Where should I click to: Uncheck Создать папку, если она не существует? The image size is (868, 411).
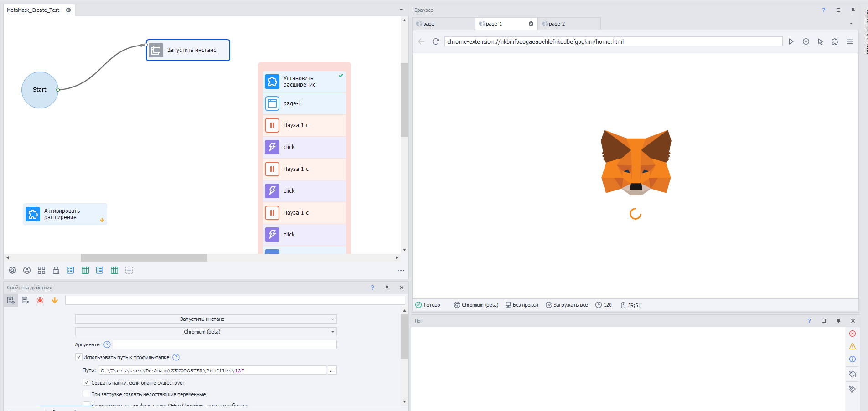pos(87,383)
